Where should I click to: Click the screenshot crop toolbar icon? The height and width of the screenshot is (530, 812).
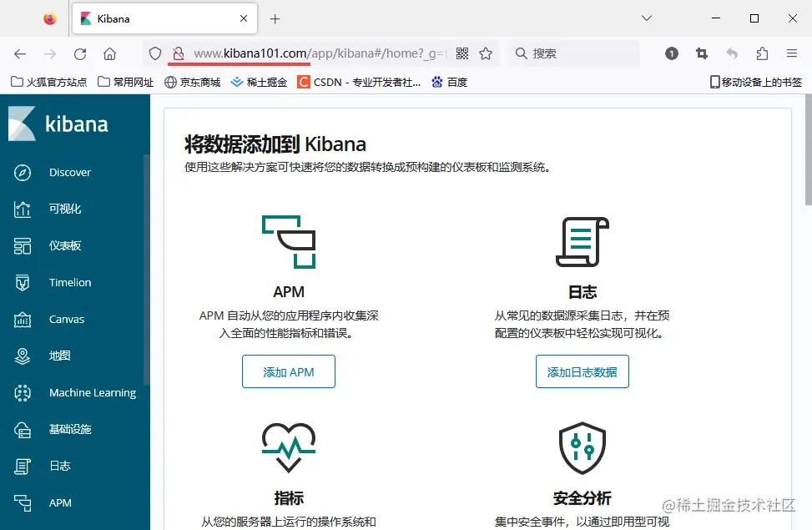[702, 53]
